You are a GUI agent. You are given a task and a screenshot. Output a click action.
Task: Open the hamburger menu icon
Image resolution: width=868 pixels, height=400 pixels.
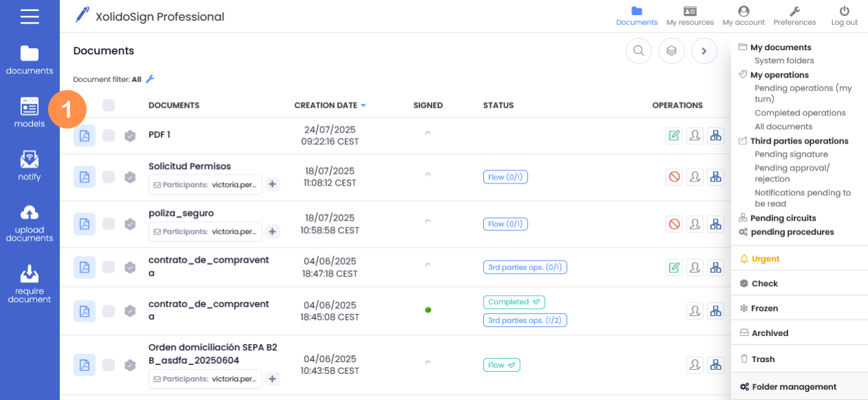pos(30,16)
